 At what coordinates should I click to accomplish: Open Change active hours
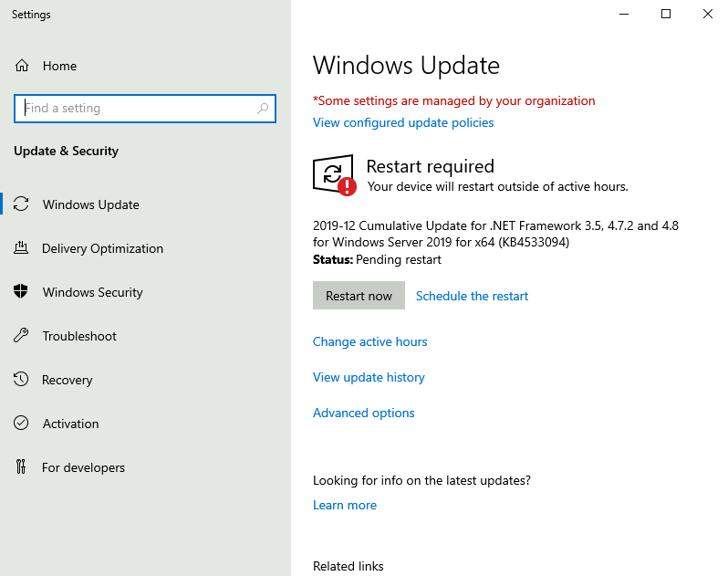369,341
